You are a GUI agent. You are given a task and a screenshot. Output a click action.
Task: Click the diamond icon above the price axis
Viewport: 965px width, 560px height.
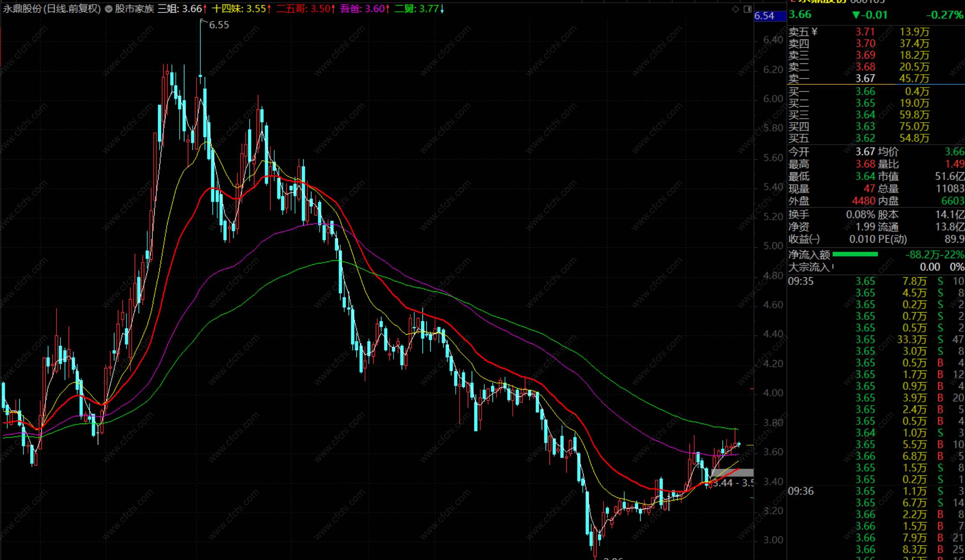pyautogui.click(x=736, y=9)
